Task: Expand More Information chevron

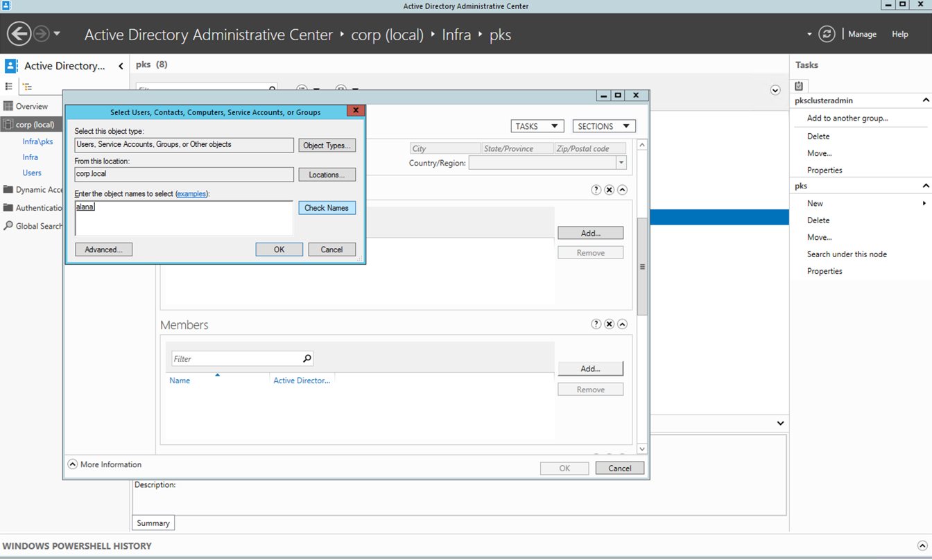Action: point(72,464)
